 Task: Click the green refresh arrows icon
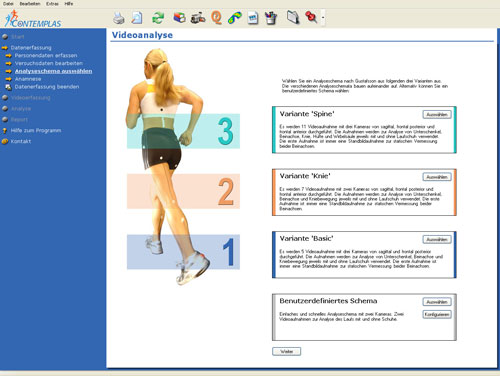point(158,18)
